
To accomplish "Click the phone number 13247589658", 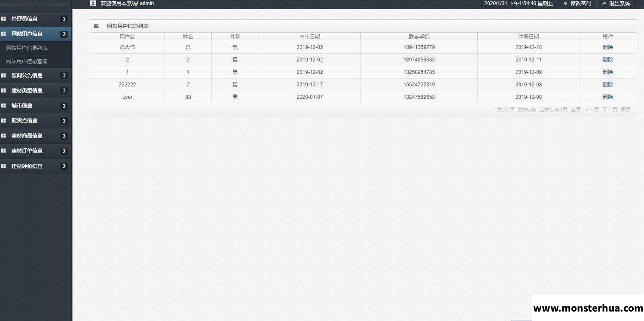I will coord(419,97).
